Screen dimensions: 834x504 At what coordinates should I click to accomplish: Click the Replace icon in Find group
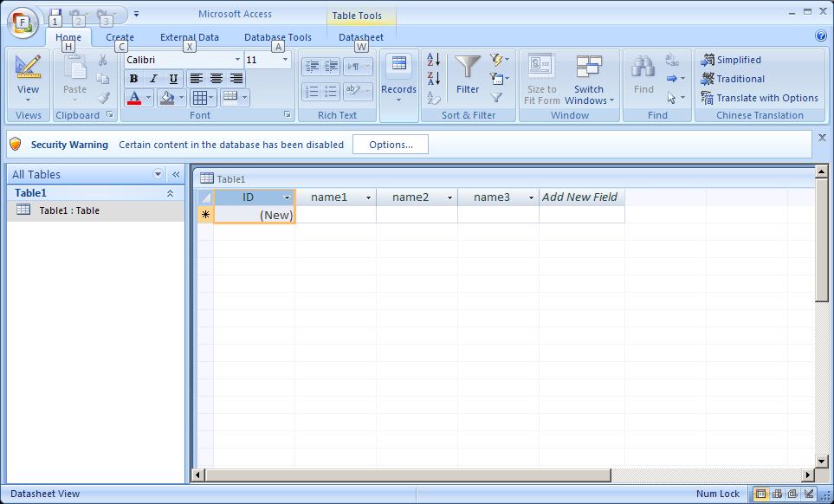(x=672, y=60)
